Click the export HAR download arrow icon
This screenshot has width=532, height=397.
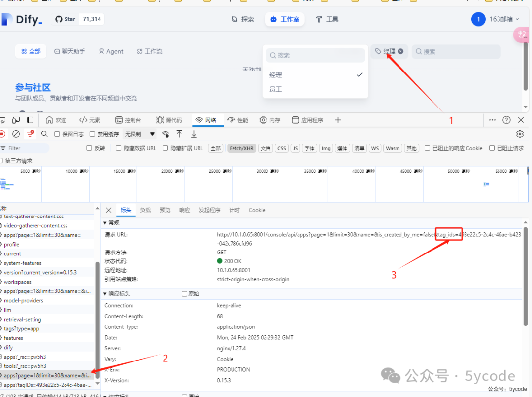194,134
